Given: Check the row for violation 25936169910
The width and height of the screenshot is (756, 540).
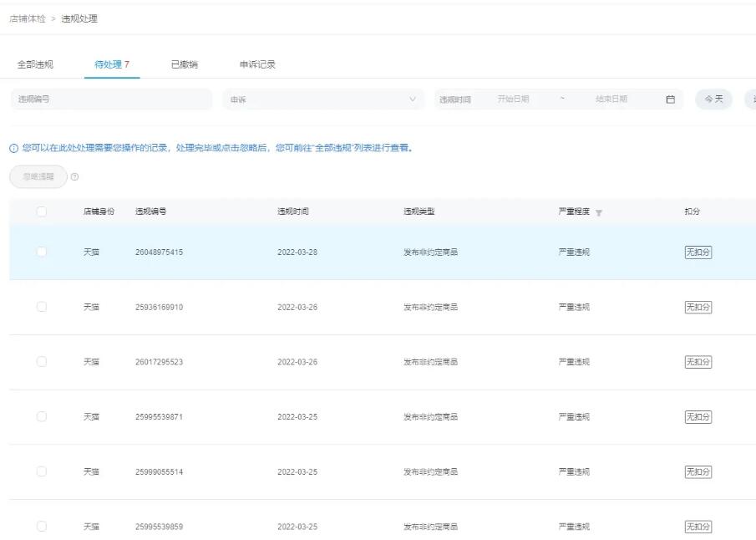Looking at the screenshot, I should pos(42,307).
